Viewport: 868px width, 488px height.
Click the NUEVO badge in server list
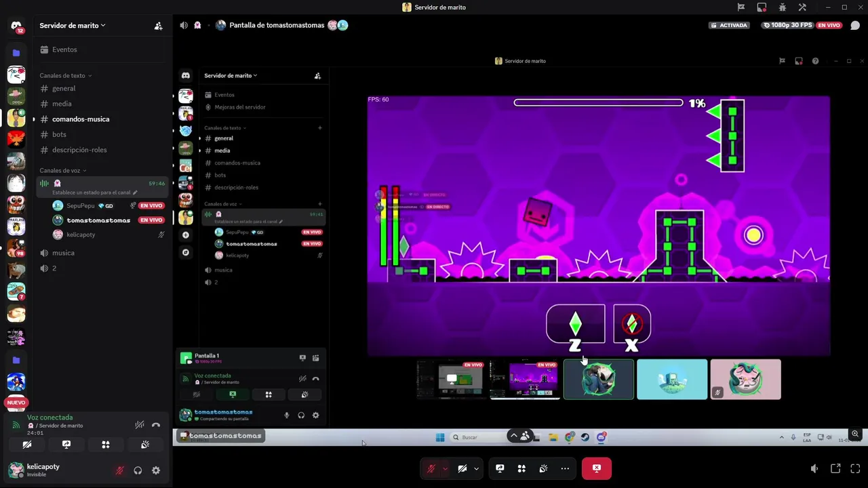click(16, 403)
